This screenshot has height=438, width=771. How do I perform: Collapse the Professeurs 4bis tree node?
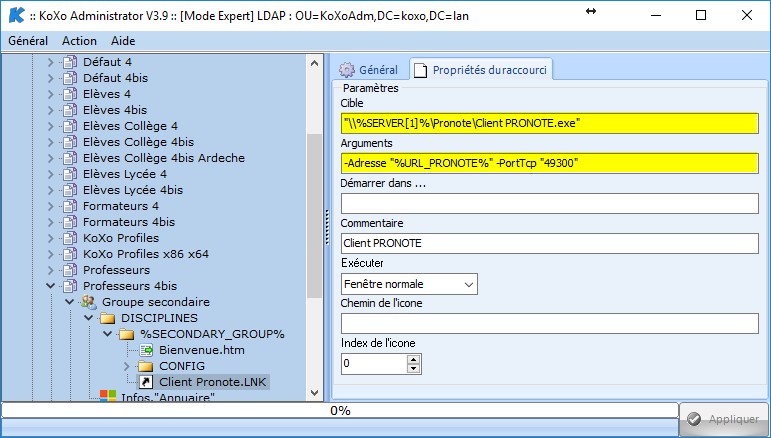(x=50, y=286)
